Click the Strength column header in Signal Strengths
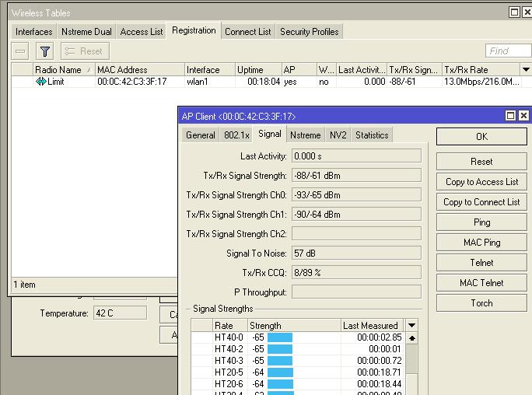Viewport: 532px width, 395px height. coord(294,326)
